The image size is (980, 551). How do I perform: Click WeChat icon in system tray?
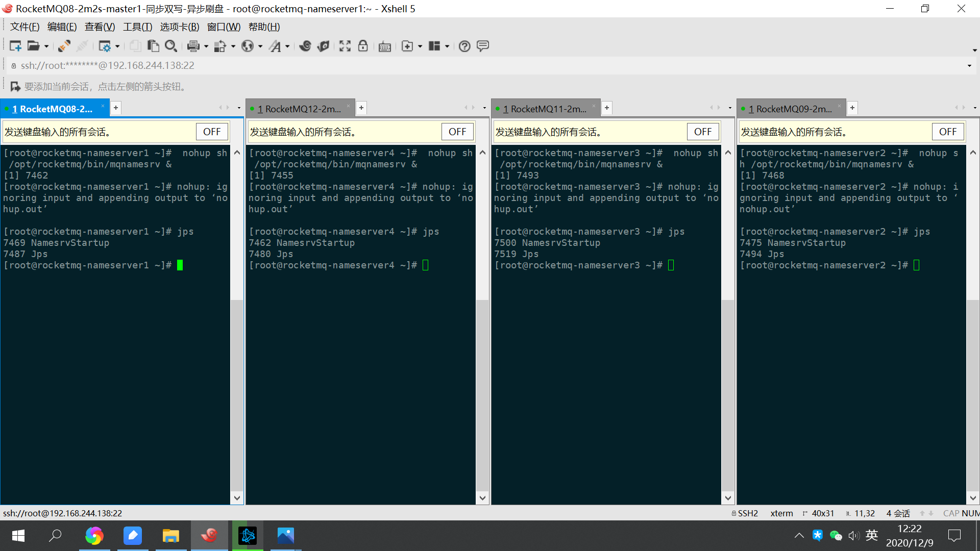[836, 535]
